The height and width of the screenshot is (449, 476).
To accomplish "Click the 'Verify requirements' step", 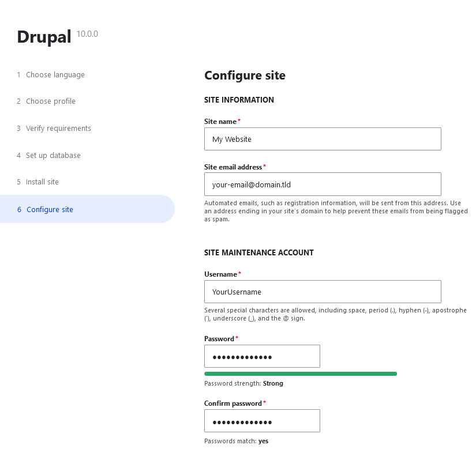I will pyautogui.click(x=58, y=128).
